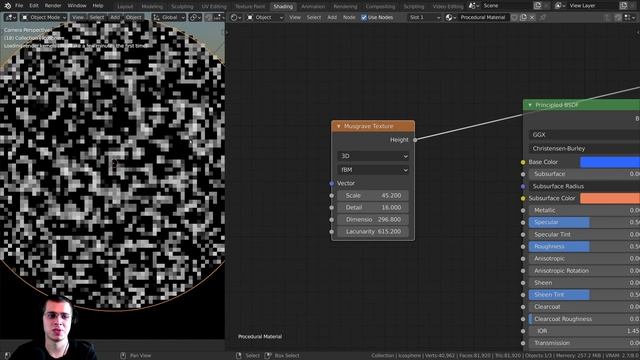Toggle the pin node tree icon
This screenshot has height=360, width=640.
click(x=543, y=18)
